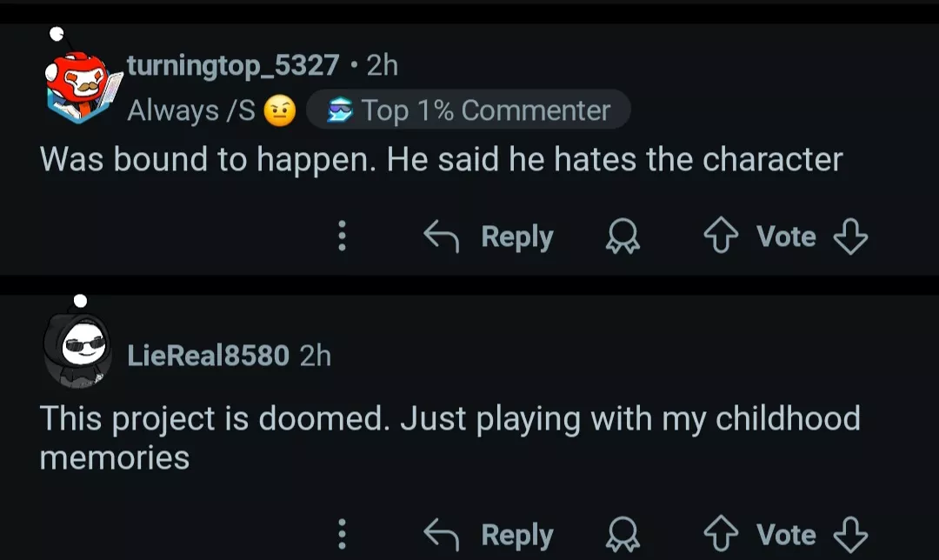Tap reply arrow icon on first comment
Screen dimensions: 939x560
click(x=441, y=237)
